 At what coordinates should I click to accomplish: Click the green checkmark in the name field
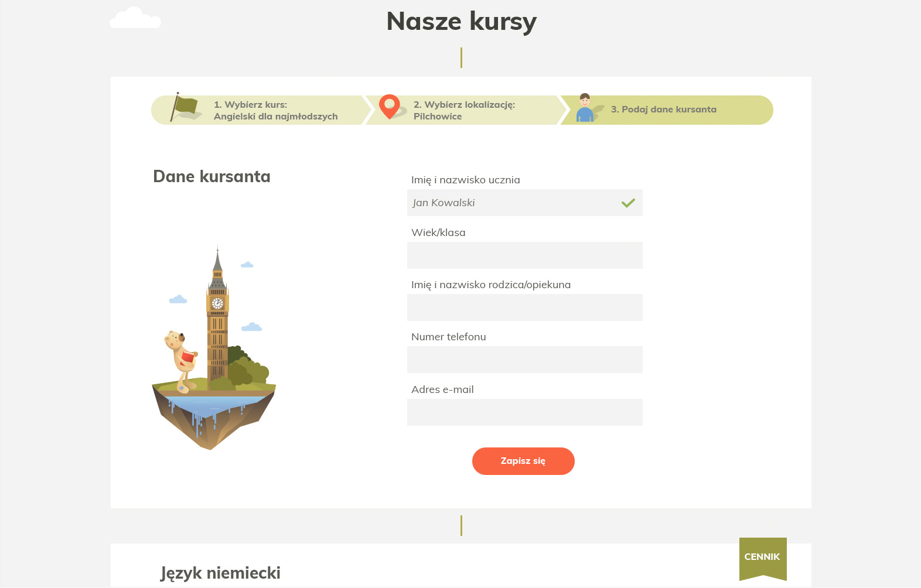(x=628, y=203)
